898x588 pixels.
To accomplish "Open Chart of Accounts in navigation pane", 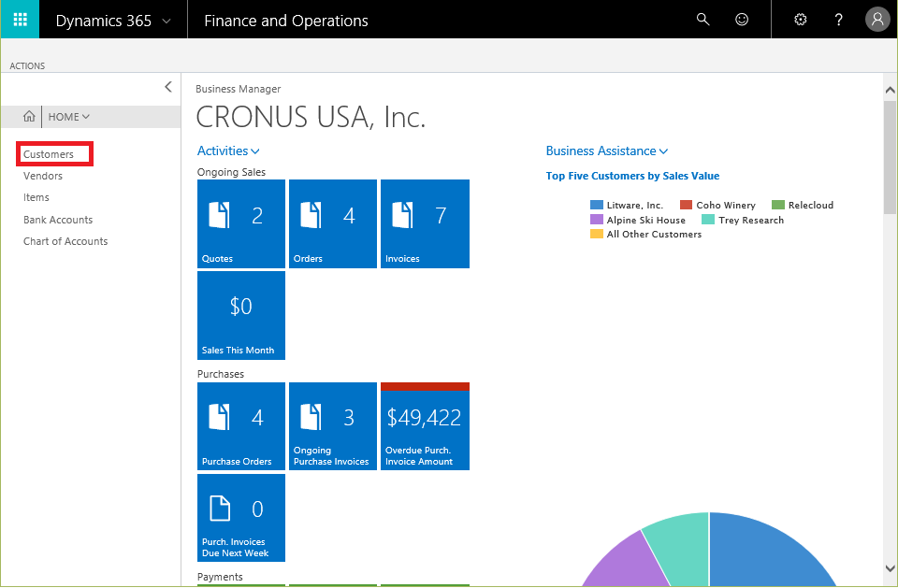I will 65,241.
